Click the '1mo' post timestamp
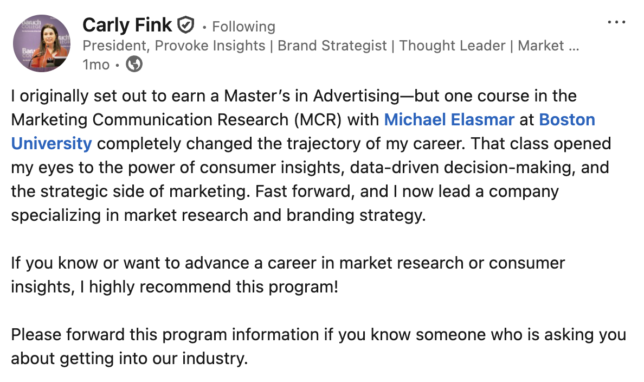This screenshot has width=644, height=382. (96, 64)
